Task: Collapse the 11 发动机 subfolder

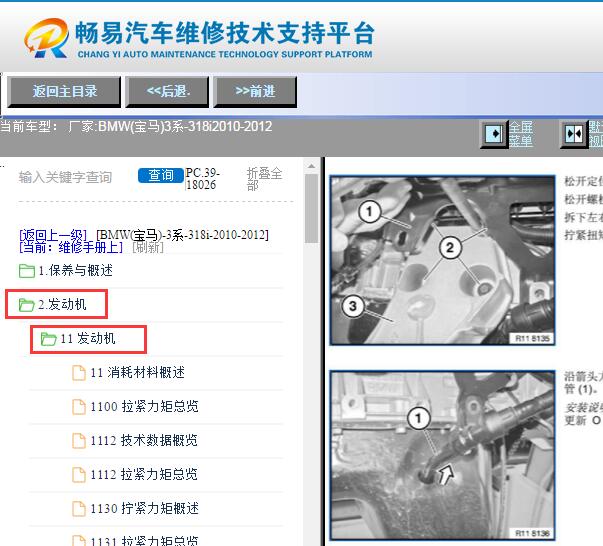Action: 88,338
